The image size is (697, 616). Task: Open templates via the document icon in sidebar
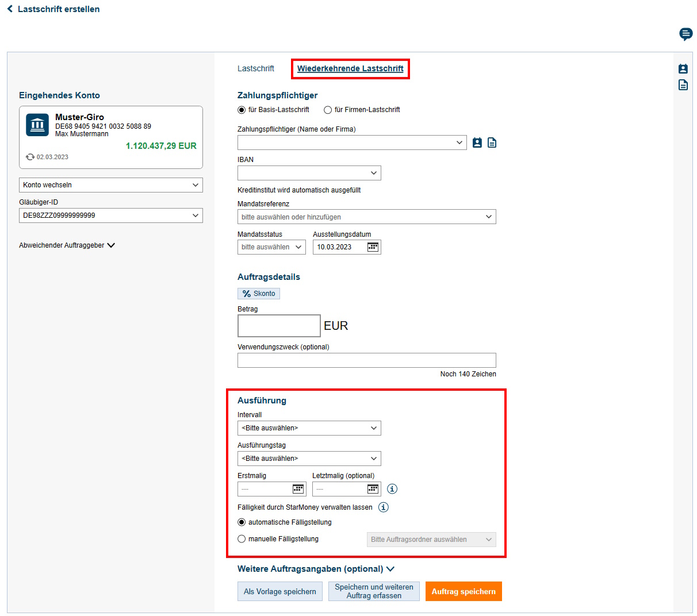[x=683, y=84]
